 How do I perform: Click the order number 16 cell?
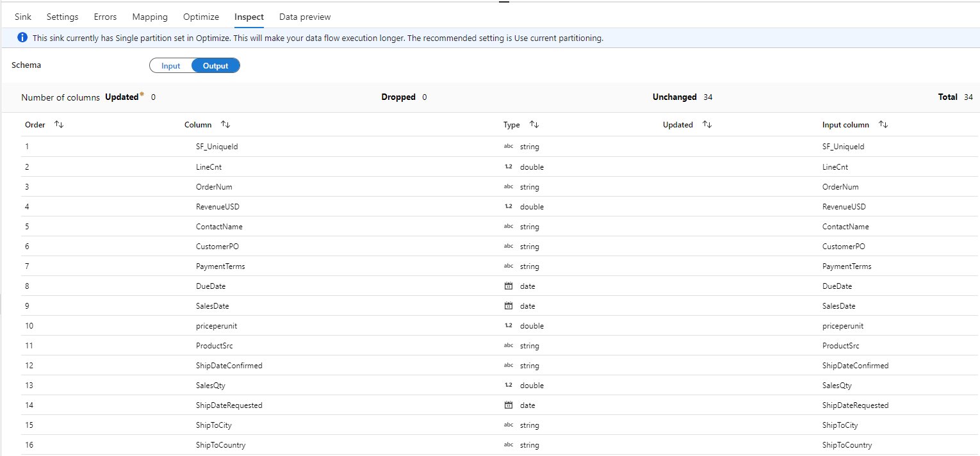(x=29, y=445)
